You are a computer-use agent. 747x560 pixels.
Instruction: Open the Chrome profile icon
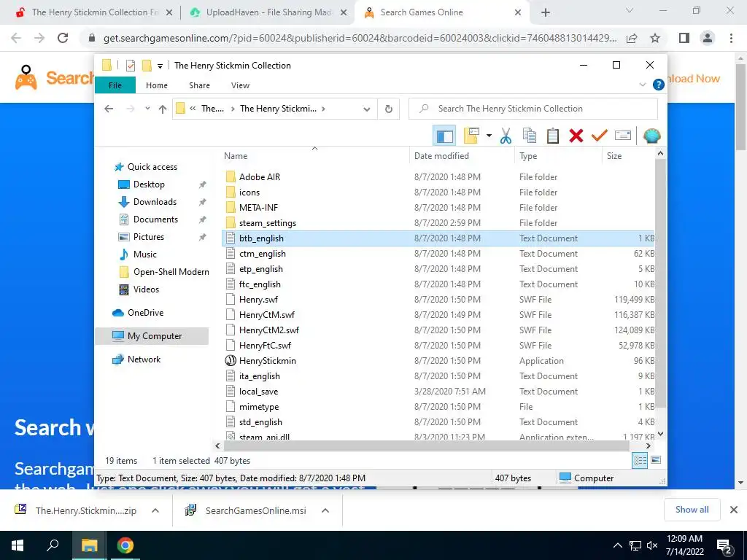708,38
